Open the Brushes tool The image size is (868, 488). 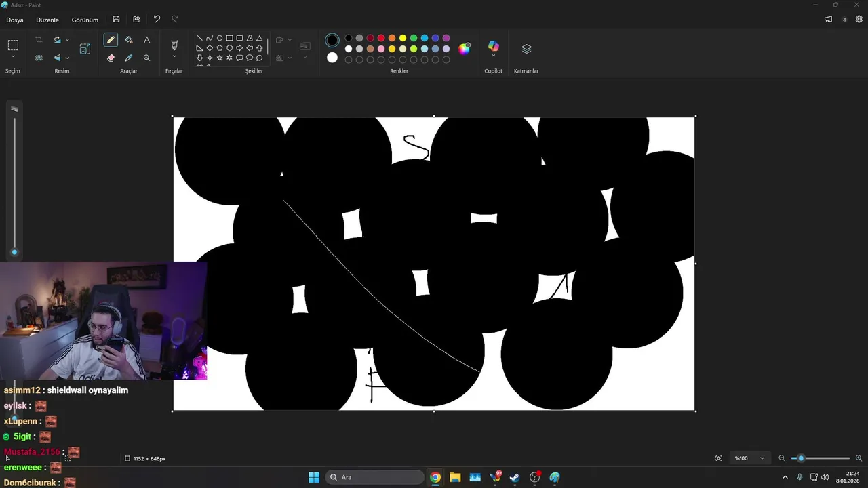pos(174,45)
